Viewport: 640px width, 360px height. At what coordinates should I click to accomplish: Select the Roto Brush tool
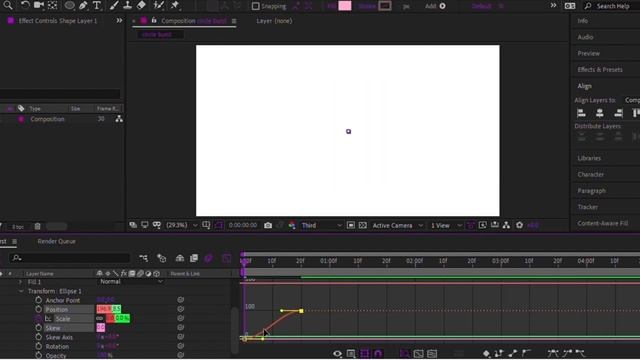tap(158, 5)
